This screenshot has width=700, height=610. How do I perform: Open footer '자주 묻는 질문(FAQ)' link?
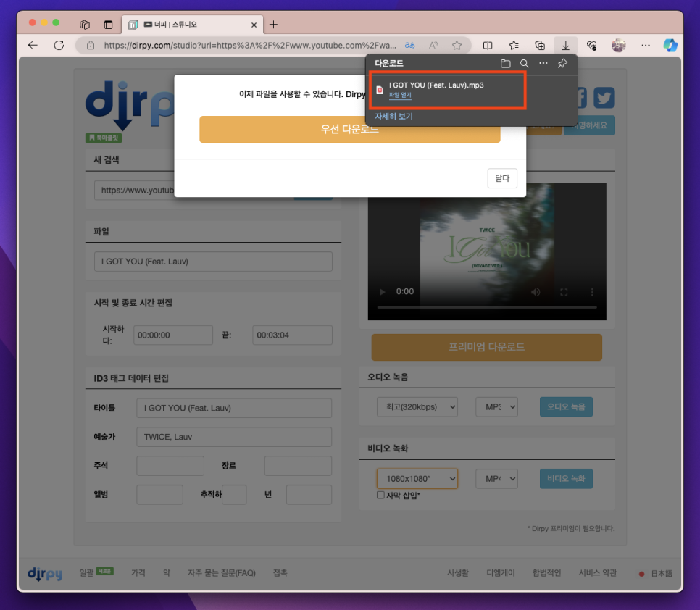[222, 572]
